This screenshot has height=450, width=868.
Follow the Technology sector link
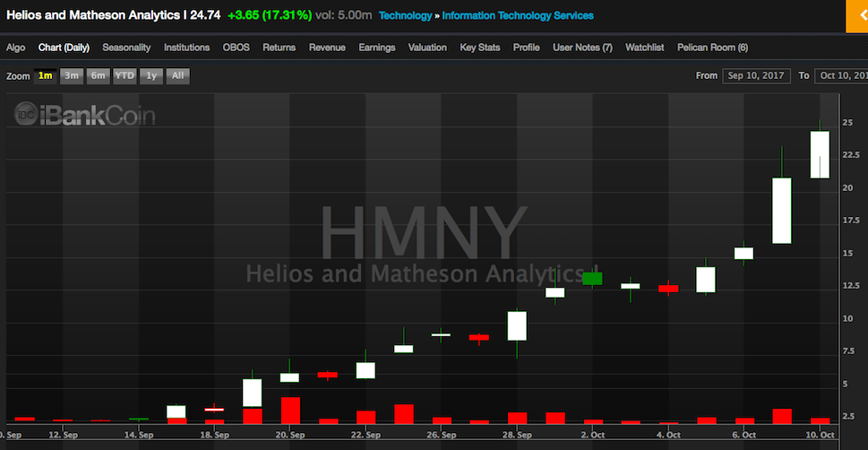[x=405, y=15]
